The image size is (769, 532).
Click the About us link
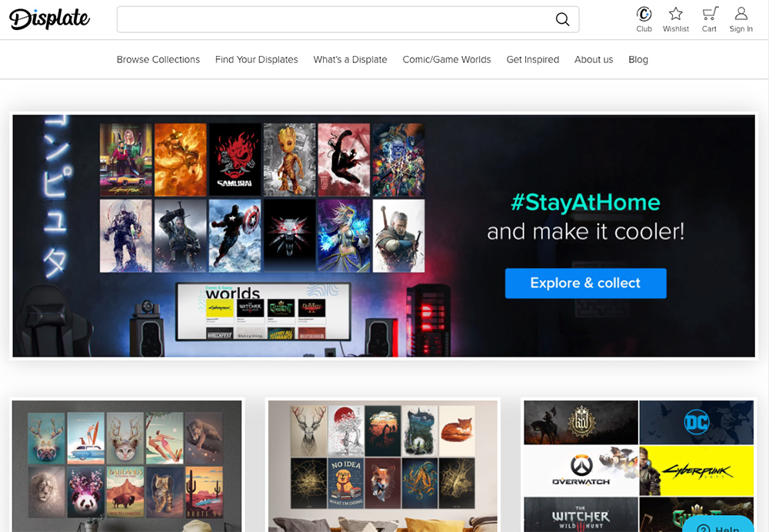tap(594, 59)
